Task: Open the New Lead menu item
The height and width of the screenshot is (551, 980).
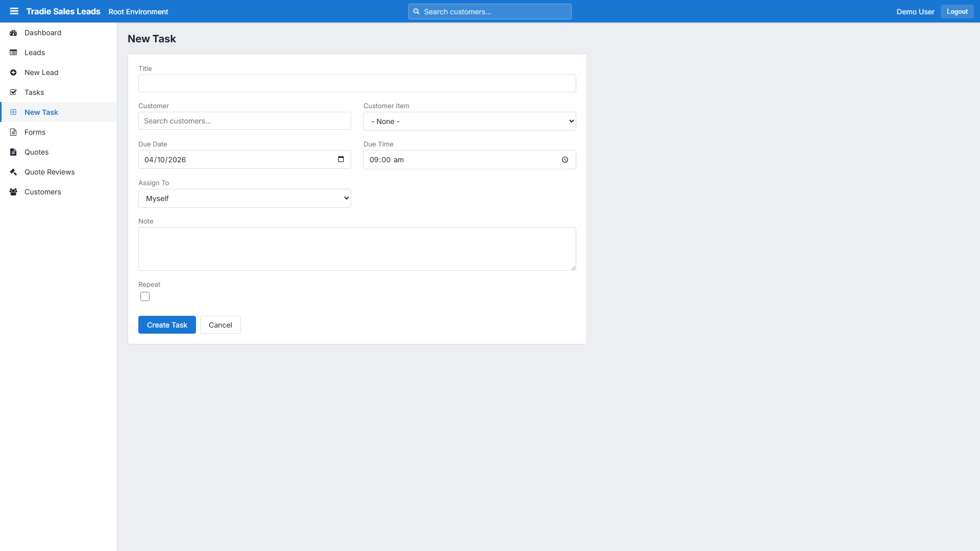Action: tap(58, 72)
